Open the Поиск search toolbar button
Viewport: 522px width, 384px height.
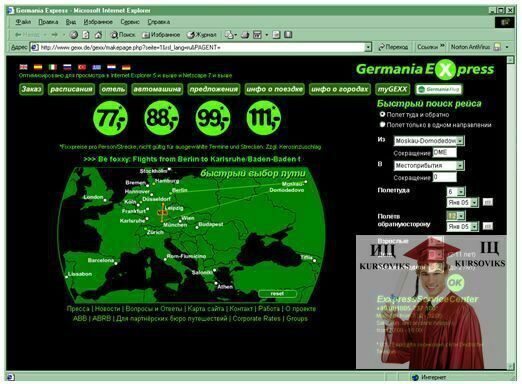click(x=123, y=35)
